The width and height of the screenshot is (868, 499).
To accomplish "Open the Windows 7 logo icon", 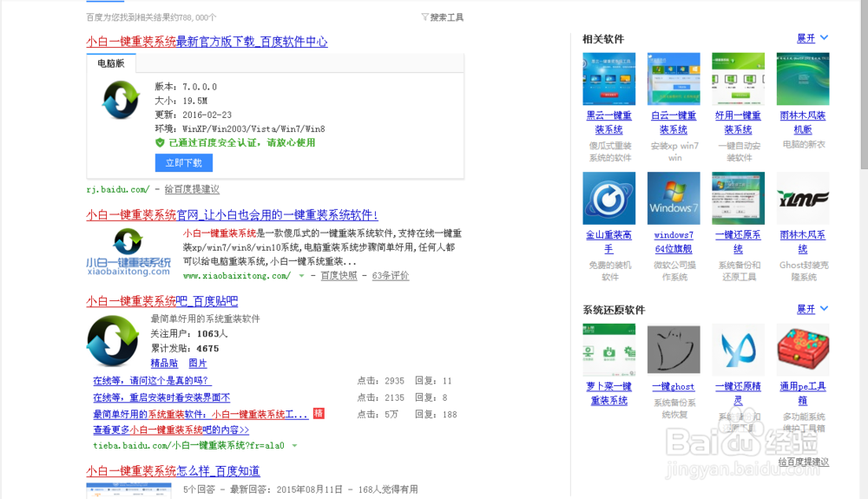I will coord(674,198).
